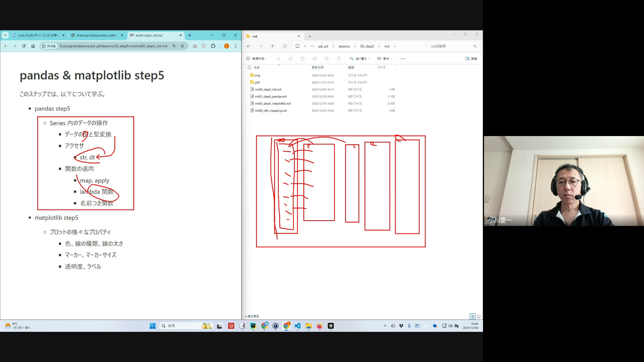
Task: Bookmark this page with the star icon
Action: click(x=182, y=46)
